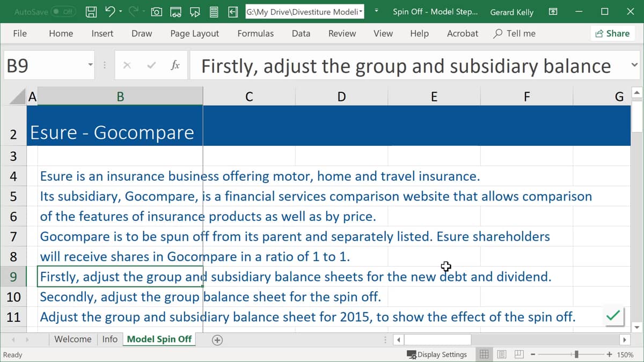Click the Enter checkmark in formula bar

tap(152, 65)
